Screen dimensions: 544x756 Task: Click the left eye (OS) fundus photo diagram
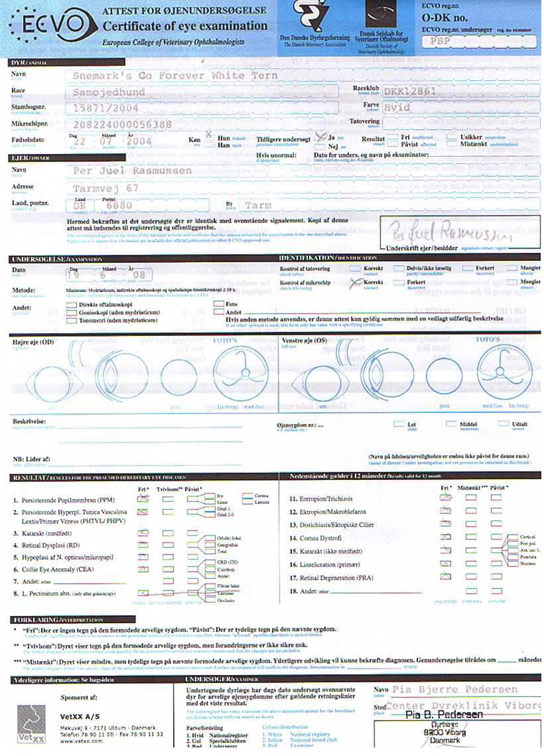505,372
